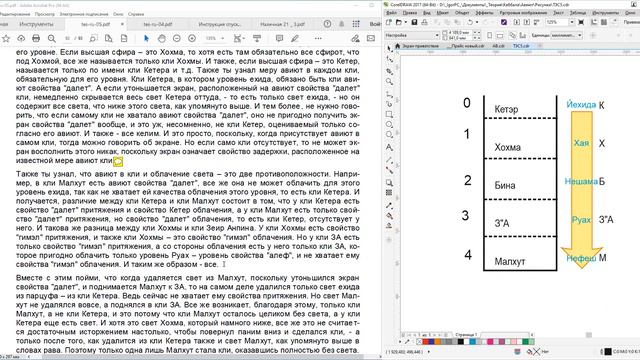Screen dimensions: 640x360
Task: Save the CorelDRAW document
Action: [414, 22]
